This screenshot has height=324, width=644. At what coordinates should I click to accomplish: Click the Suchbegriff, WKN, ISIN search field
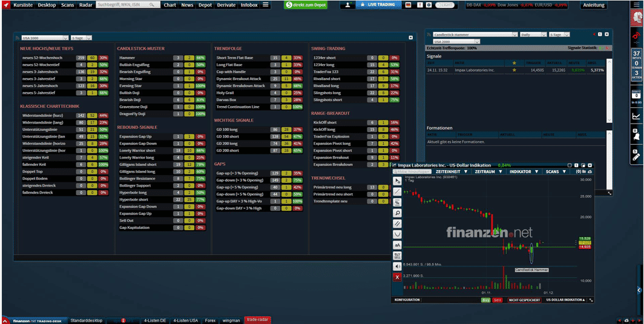click(x=128, y=5)
